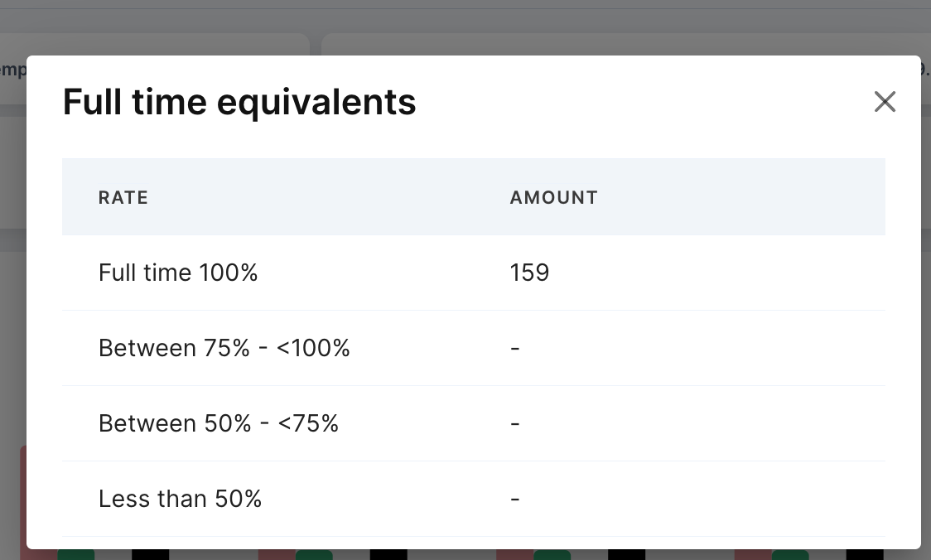The image size is (931, 560).
Task: Click the amount value 159
Action: pos(529,273)
